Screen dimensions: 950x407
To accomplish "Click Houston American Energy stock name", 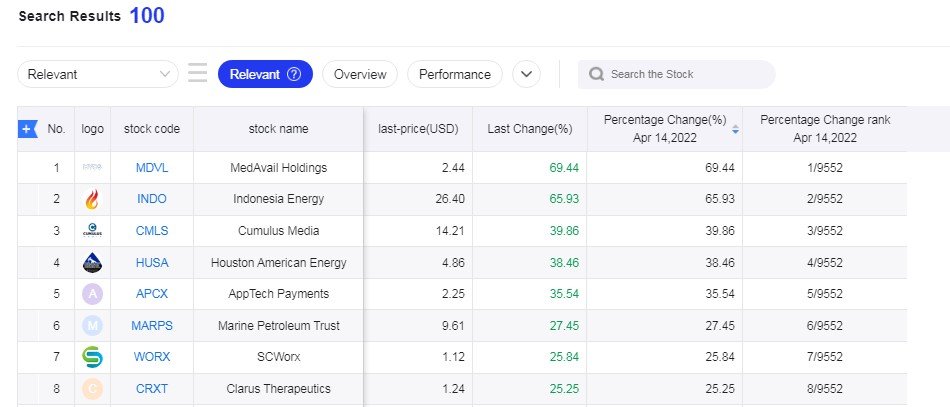I will tap(279, 263).
